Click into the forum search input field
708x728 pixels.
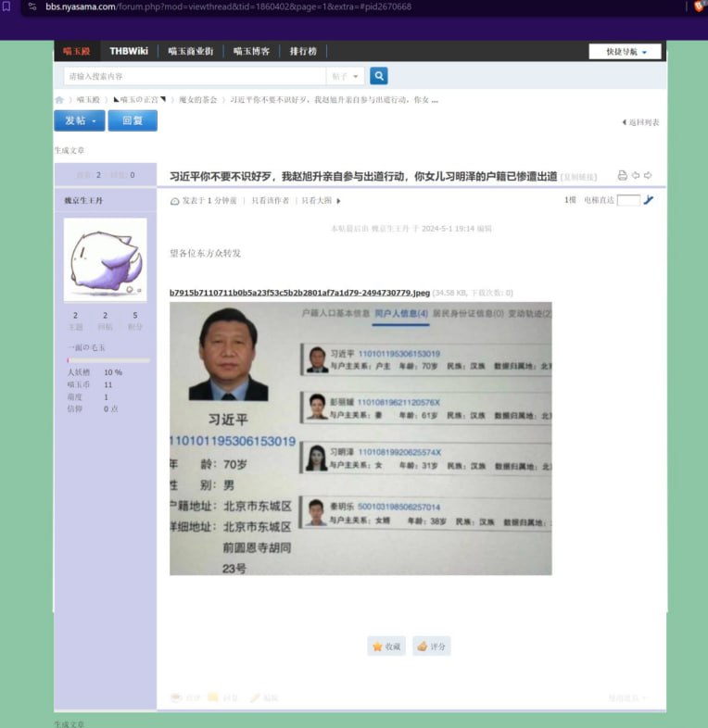click(195, 76)
